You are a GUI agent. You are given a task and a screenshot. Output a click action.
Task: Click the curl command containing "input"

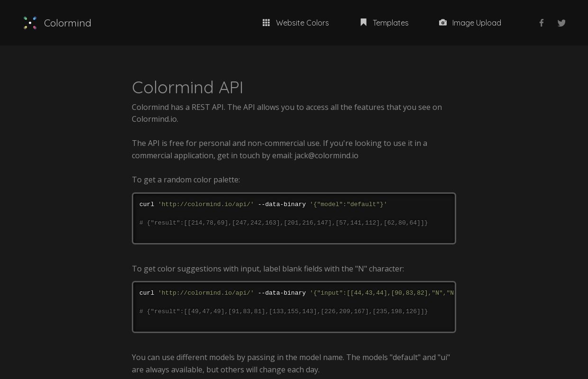tap(296, 293)
